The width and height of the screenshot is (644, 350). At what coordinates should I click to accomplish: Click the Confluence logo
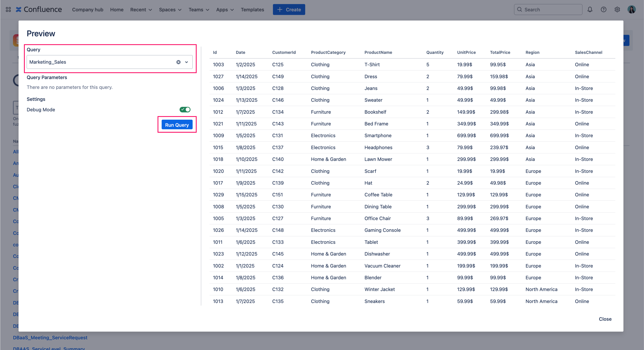coord(39,9)
